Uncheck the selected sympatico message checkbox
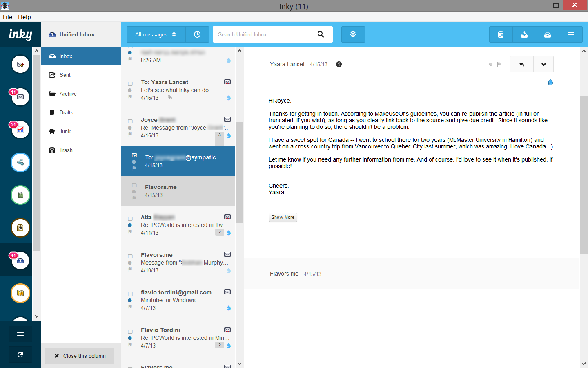The height and width of the screenshot is (368, 588). 134,155
